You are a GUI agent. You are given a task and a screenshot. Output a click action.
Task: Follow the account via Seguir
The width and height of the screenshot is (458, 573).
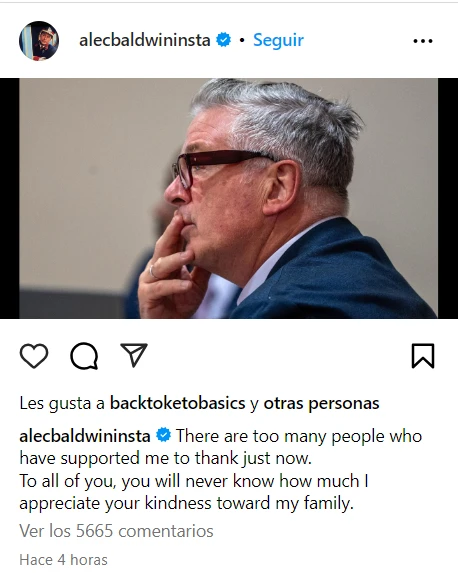coord(278,40)
